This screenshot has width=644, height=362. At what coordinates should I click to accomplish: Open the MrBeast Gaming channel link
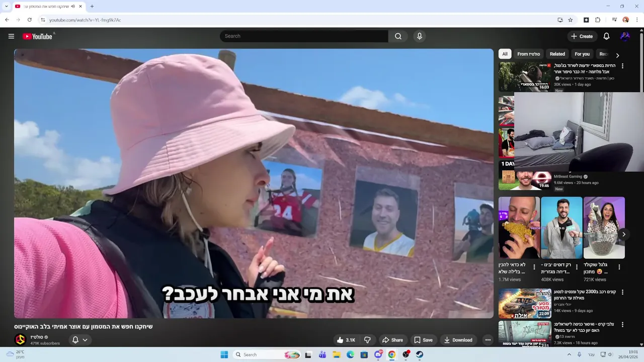[x=568, y=176]
